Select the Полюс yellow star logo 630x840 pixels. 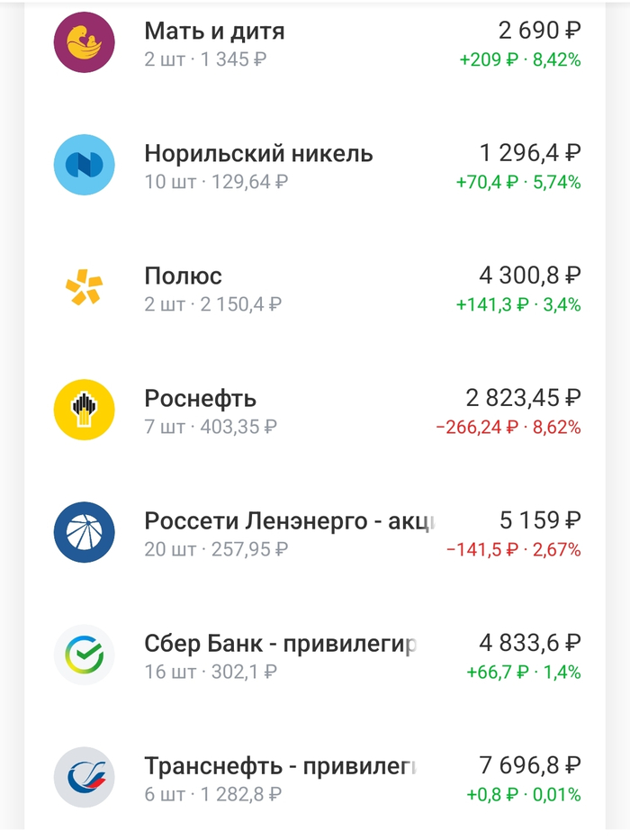pyautogui.click(x=84, y=287)
